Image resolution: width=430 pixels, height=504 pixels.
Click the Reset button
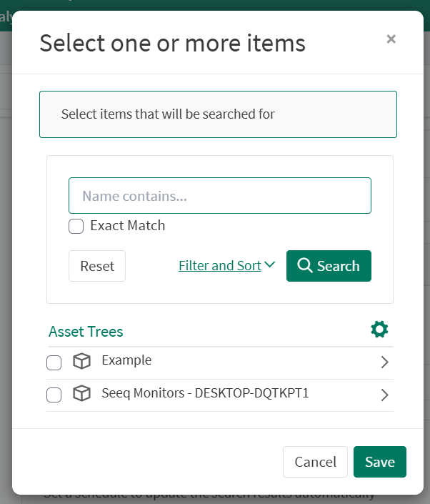(x=97, y=266)
